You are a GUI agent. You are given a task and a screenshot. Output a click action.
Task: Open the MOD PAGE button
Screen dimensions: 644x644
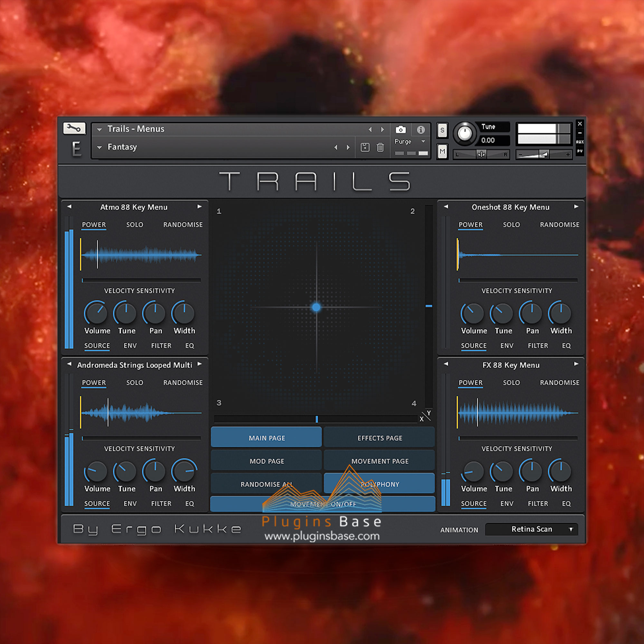[x=266, y=461]
